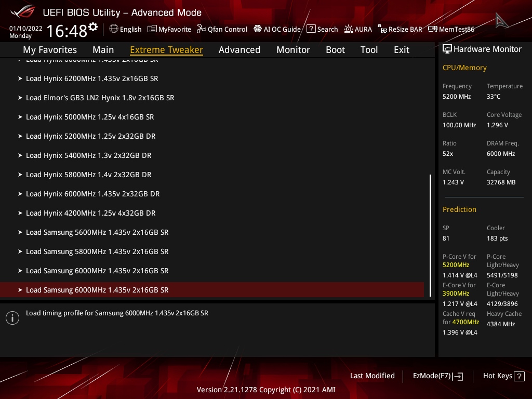Expand Load Samsung 5600MHz 1.435v 2x16GB SR
Image resolution: width=532 pixels, height=399 pixels.
212,232
